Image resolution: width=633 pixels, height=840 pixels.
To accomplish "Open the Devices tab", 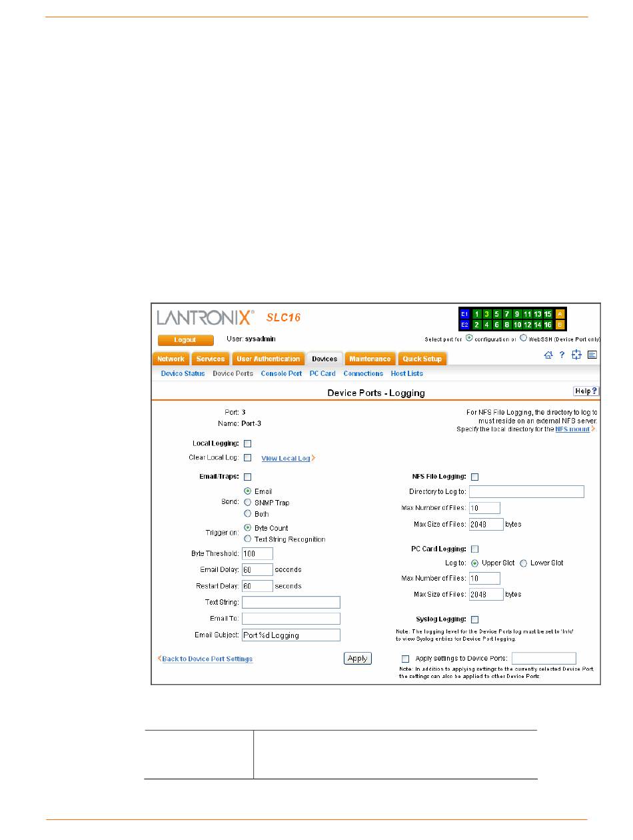I will [324, 359].
